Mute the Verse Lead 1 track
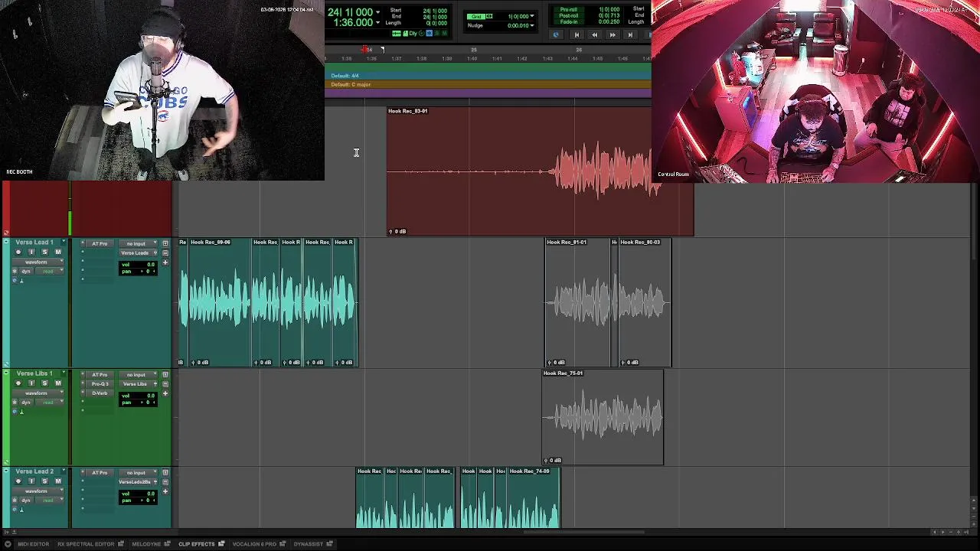Screen dimensions: 980x551 pos(57,252)
